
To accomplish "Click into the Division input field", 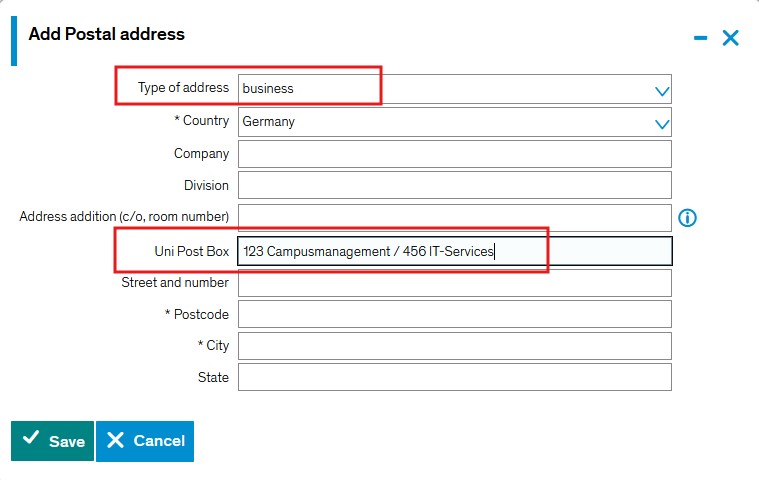I will click(455, 186).
